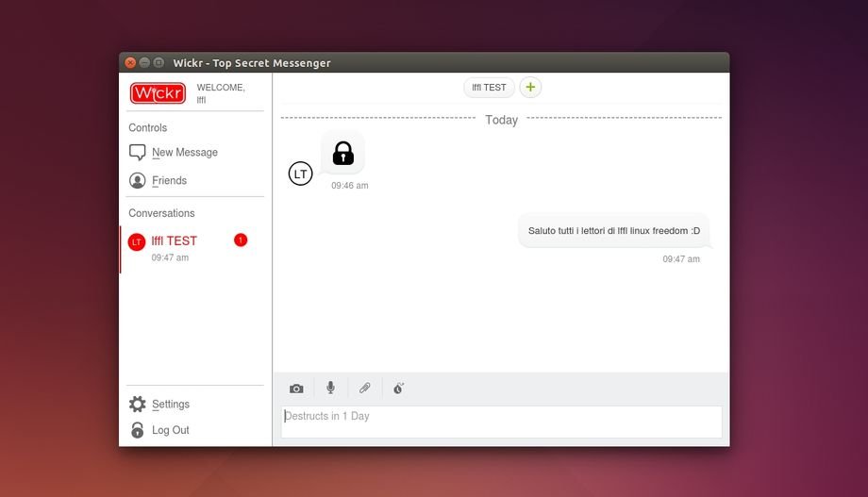Click the Log Out padlock icon
Viewport: 868px width, 497px height.
click(138, 430)
